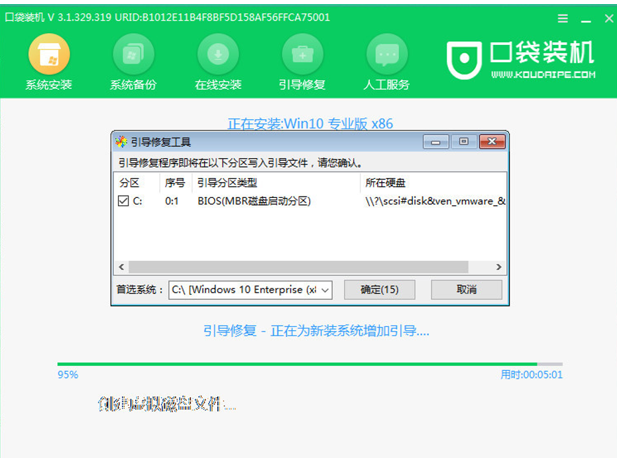The image size is (617, 459).
Task: Select the 所在硬盘 column header
Action: pyautogui.click(x=385, y=183)
